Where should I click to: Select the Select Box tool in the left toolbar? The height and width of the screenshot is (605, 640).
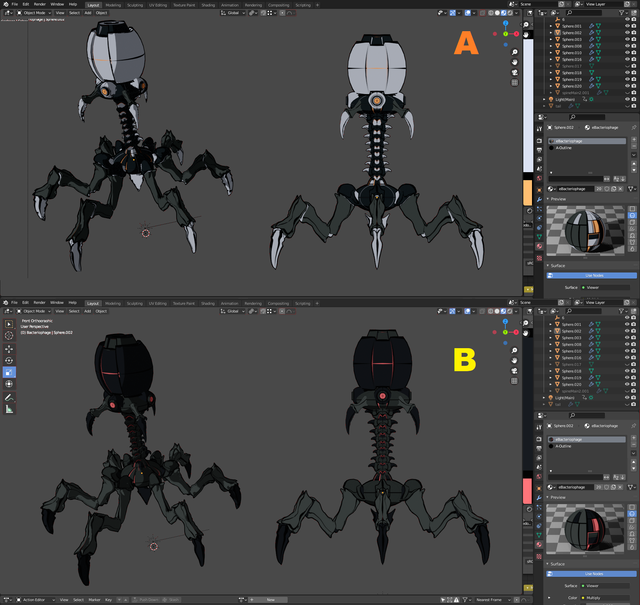[9, 324]
